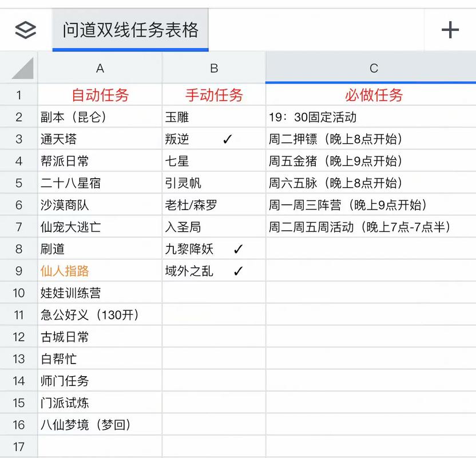Add a new sheet with plus icon

coord(450,30)
